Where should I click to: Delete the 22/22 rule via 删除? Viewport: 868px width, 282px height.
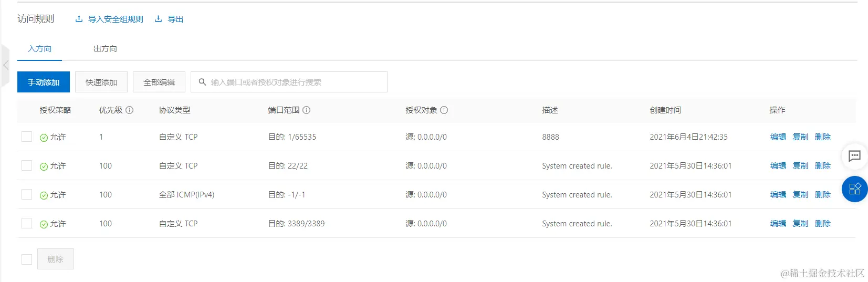[823, 165]
